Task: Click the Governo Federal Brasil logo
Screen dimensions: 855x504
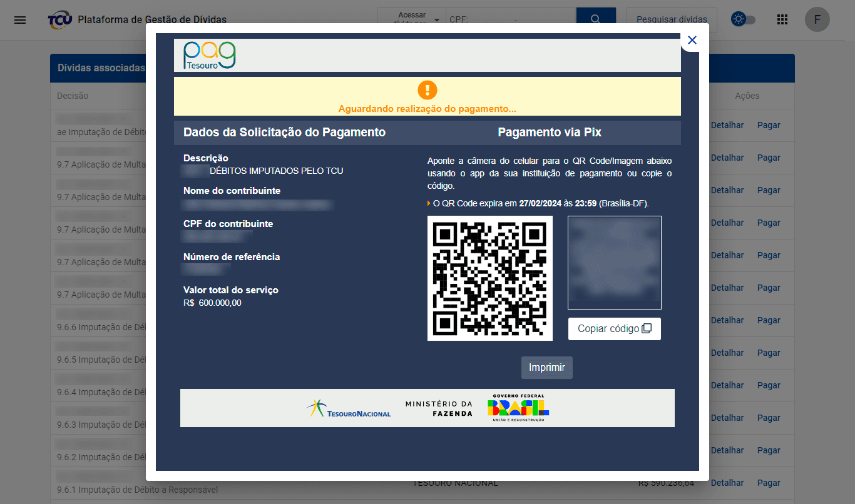Action: point(518,408)
